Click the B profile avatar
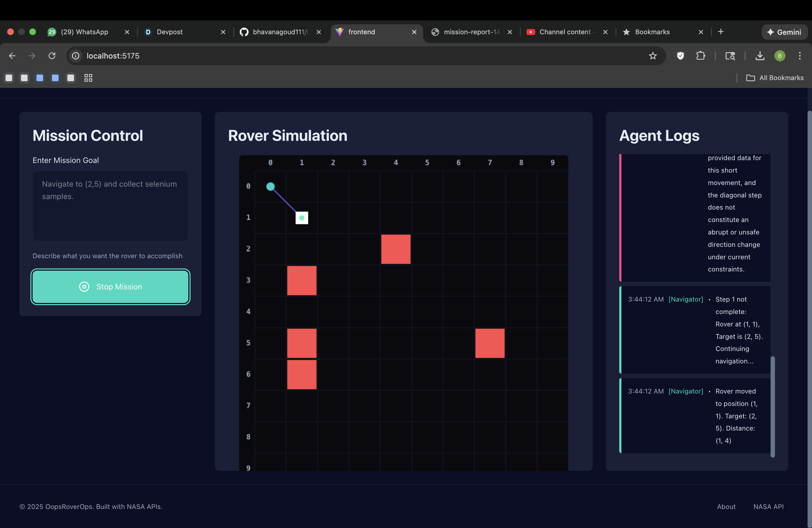812x528 pixels. (780, 56)
